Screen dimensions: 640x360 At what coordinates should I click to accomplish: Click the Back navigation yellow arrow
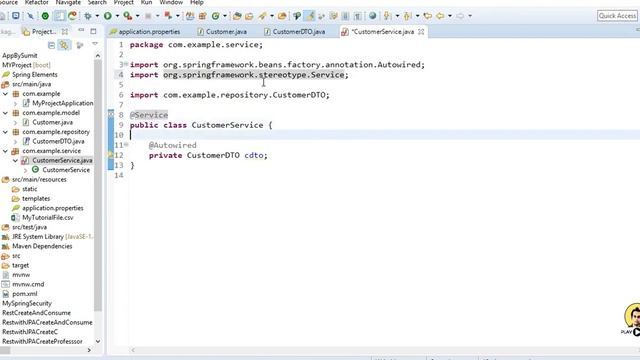[x=440, y=16]
